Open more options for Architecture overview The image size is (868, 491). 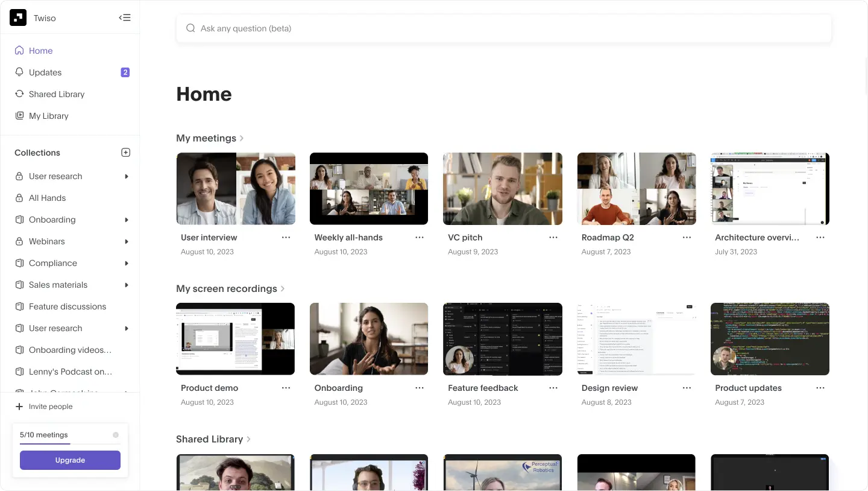(x=820, y=238)
